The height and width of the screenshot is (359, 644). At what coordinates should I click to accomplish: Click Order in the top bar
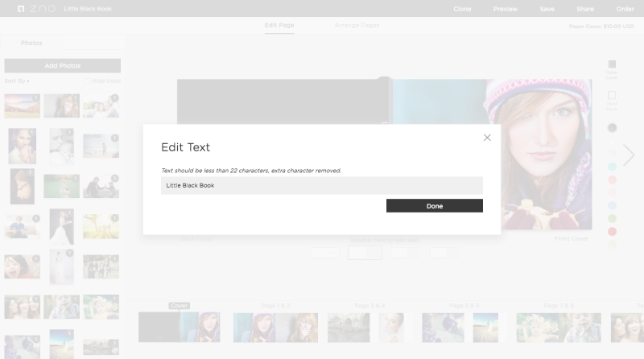(x=625, y=9)
